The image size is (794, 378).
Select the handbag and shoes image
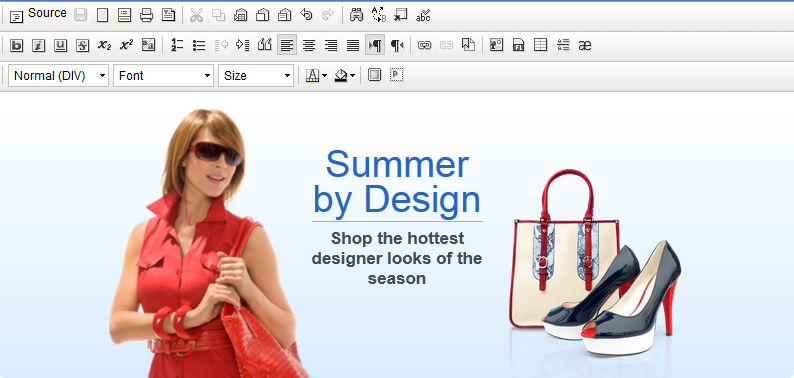click(x=595, y=262)
